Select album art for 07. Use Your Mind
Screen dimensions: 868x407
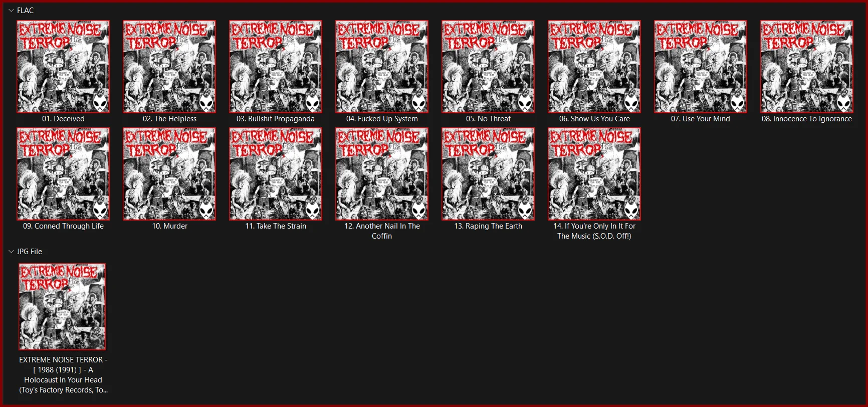701,67
